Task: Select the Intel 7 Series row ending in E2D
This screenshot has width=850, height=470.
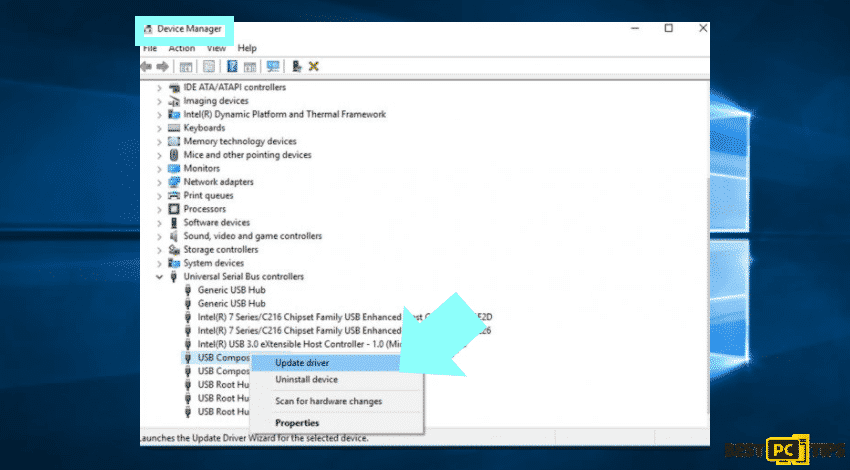Action: click(345, 317)
